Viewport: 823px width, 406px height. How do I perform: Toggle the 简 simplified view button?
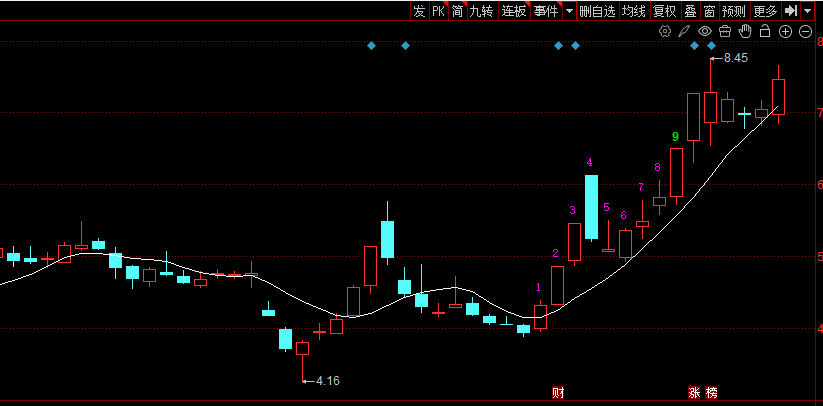(x=458, y=11)
